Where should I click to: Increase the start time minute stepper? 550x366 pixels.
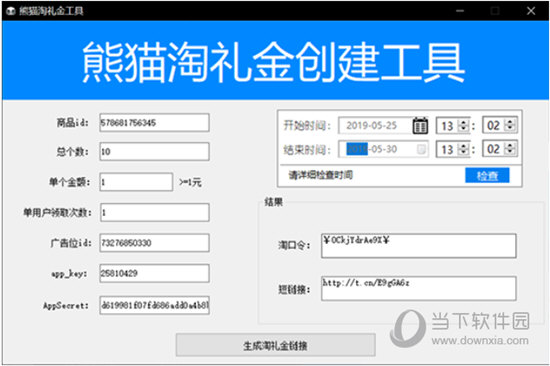click(x=510, y=121)
